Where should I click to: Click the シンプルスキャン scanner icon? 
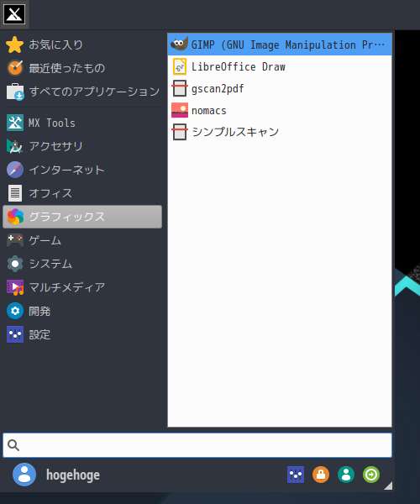point(179,132)
